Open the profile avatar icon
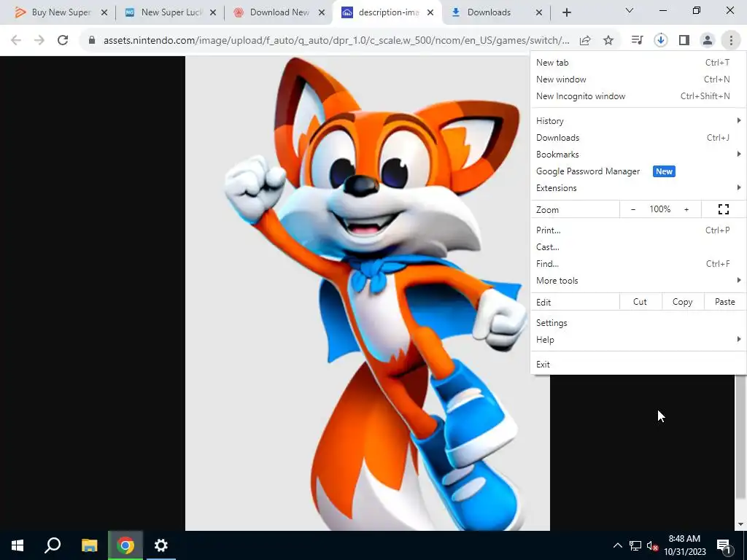The image size is (747, 560). point(708,41)
